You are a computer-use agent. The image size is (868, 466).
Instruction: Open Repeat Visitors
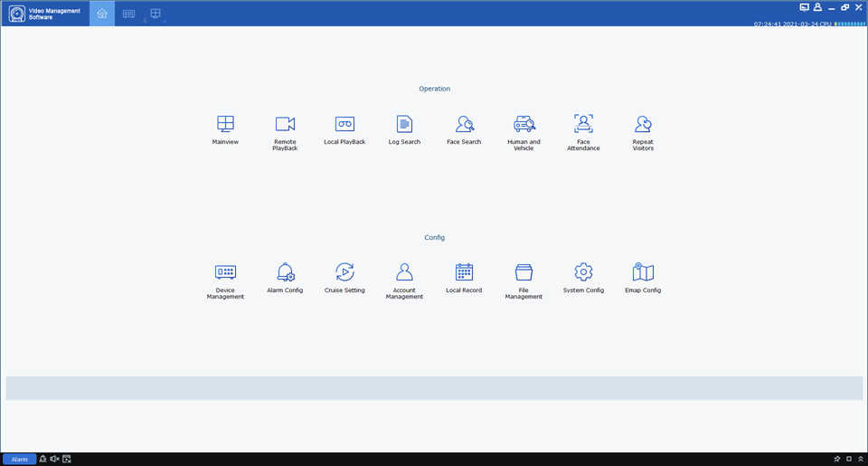[x=643, y=124]
